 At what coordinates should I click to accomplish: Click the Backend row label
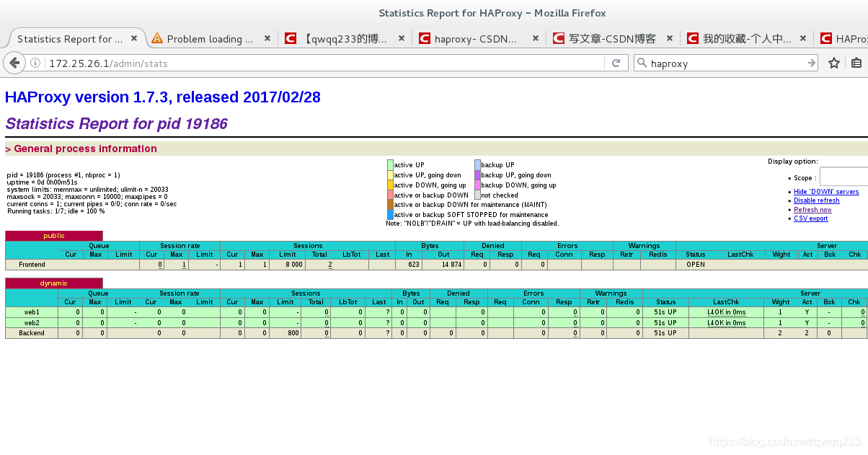[32, 333]
